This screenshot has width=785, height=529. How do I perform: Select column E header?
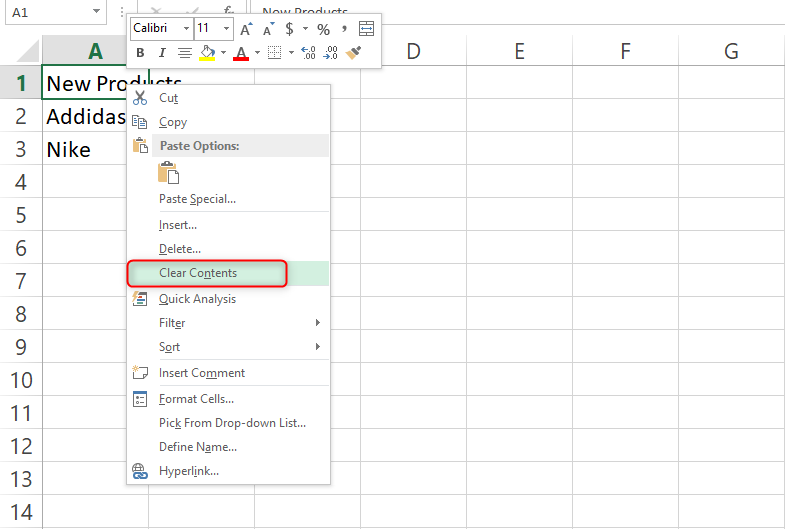(x=520, y=51)
